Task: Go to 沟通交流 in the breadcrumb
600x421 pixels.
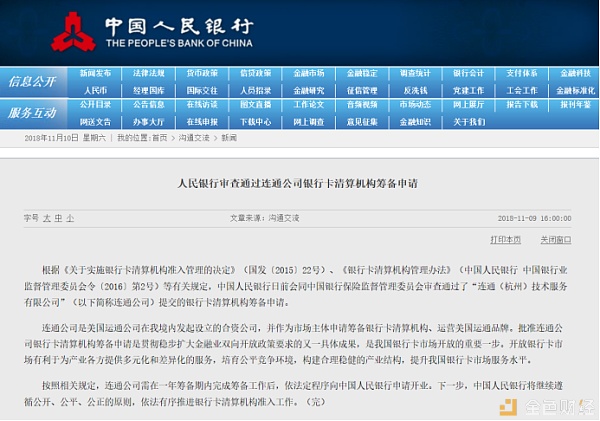Action: point(194,138)
